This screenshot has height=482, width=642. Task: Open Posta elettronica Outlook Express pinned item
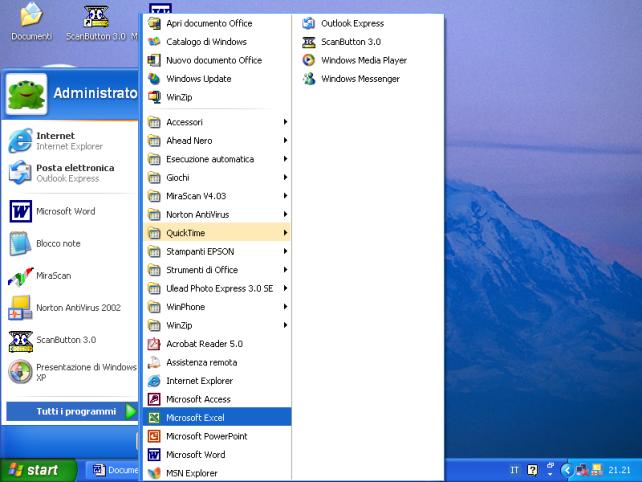(72, 173)
